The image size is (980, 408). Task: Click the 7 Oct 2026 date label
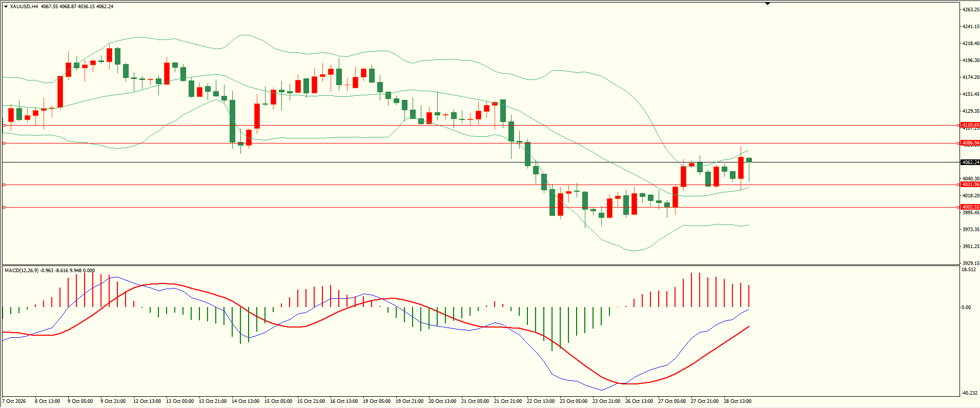[14, 401]
